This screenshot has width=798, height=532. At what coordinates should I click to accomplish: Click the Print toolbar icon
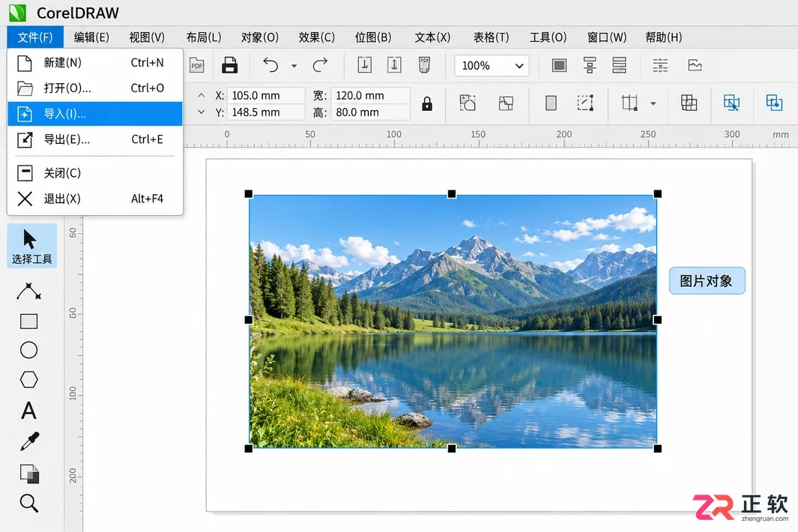[x=229, y=66]
